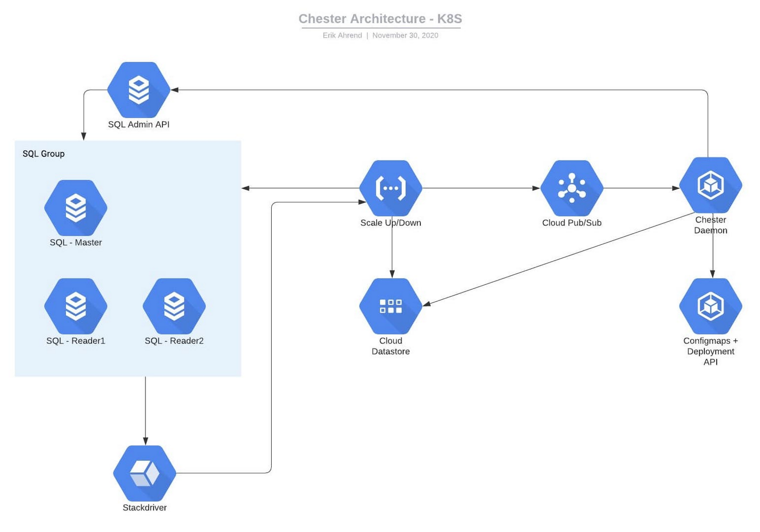Click the 'SQL - Reader1' label text
The width and height of the screenshot is (760, 532).
(x=76, y=341)
